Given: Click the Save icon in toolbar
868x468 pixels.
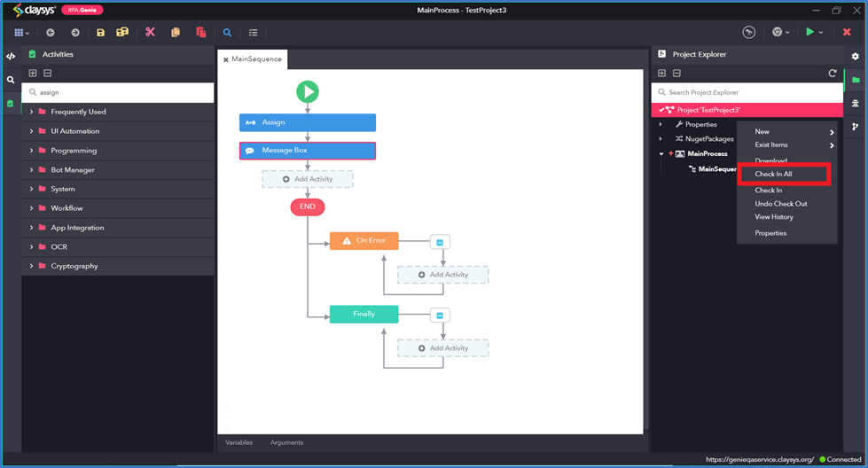Looking at the screenshot, I should click(100, 33).
